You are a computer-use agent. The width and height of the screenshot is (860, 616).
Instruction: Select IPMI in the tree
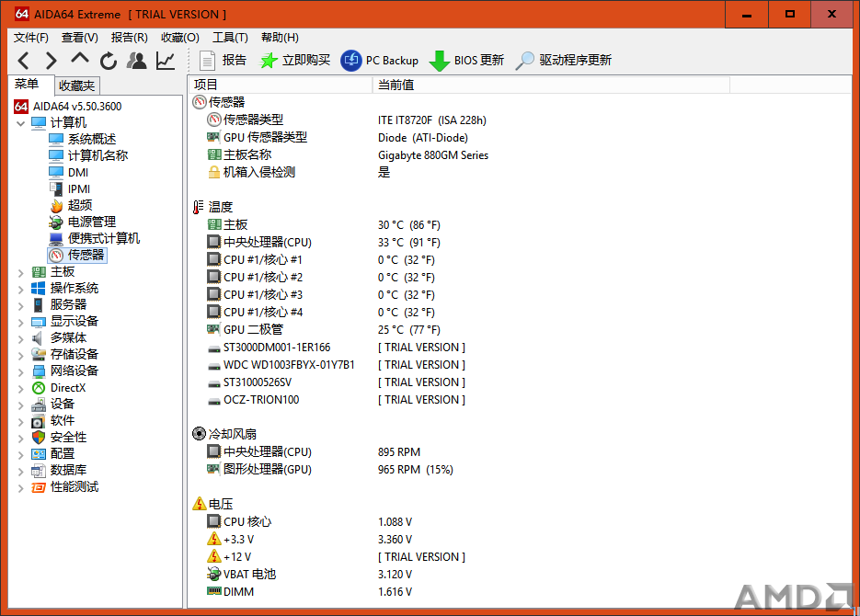coord(79,188)
